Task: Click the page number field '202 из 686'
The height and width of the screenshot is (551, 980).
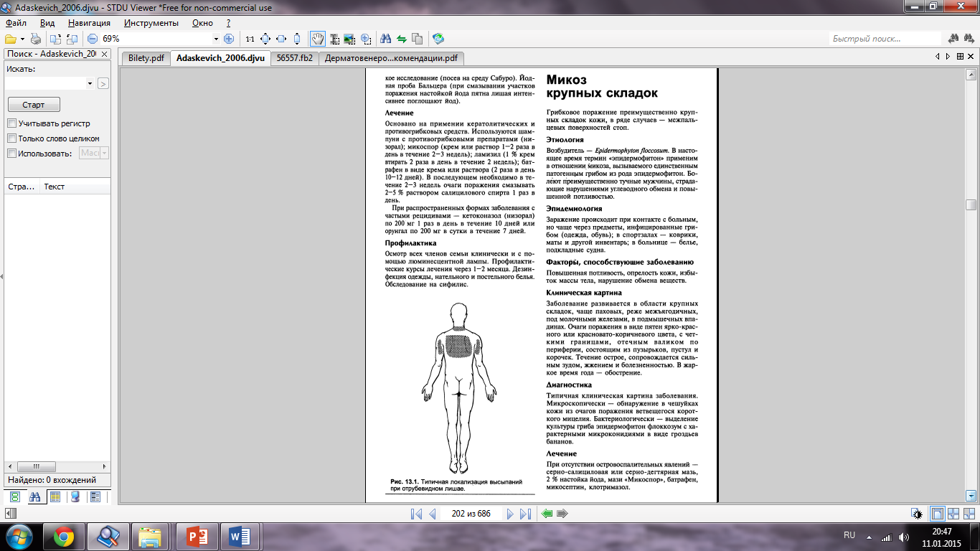Action: (471, 514)
